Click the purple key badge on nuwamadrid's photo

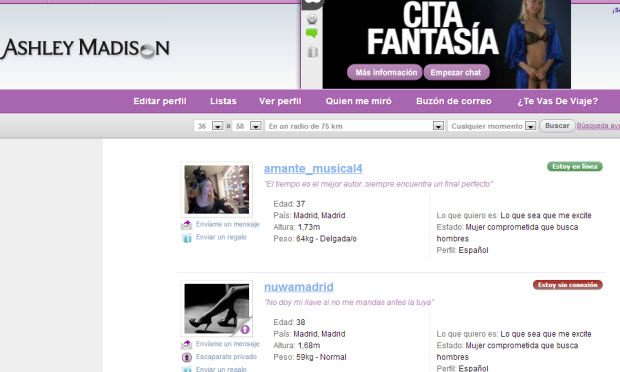tap(245, 329)
